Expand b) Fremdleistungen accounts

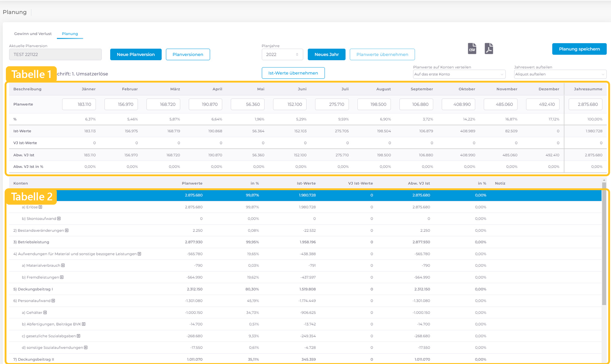(x=62, y=277)
